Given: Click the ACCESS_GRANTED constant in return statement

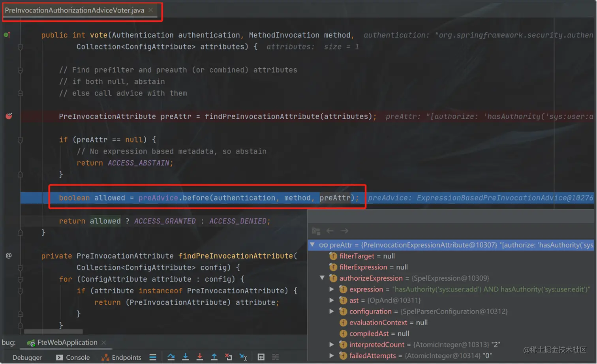Looking at the screenshot, I should (x=165, y=221).
